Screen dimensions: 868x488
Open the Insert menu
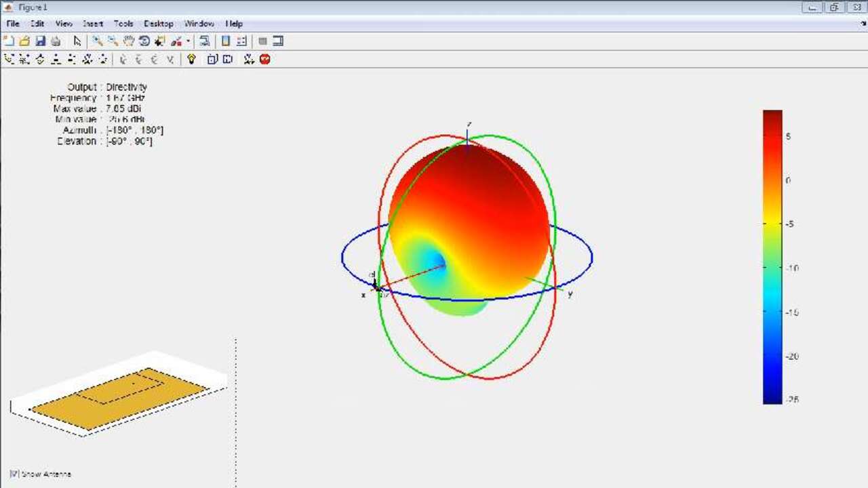(93, 24)
